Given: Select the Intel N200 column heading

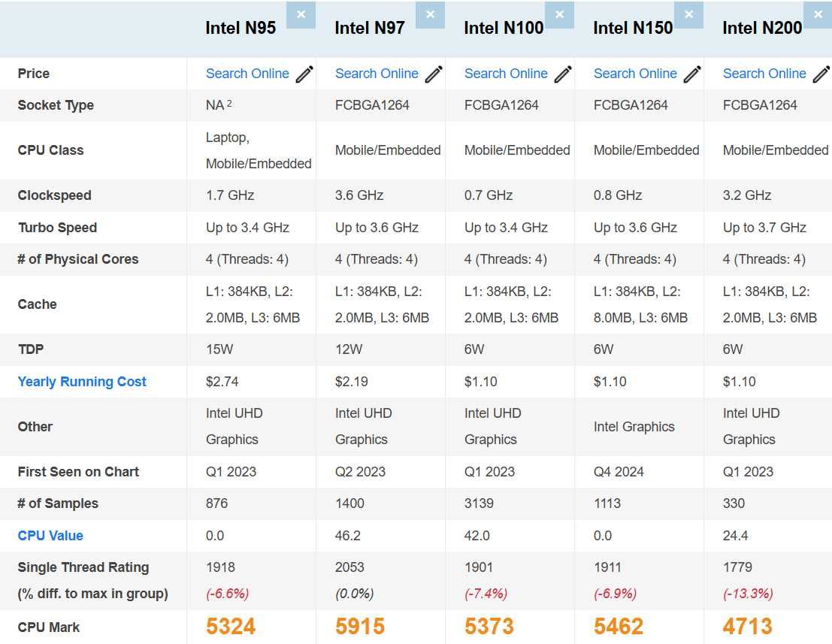Looking at the screenshot, I should pyautogui.click(x=762, y=28).
